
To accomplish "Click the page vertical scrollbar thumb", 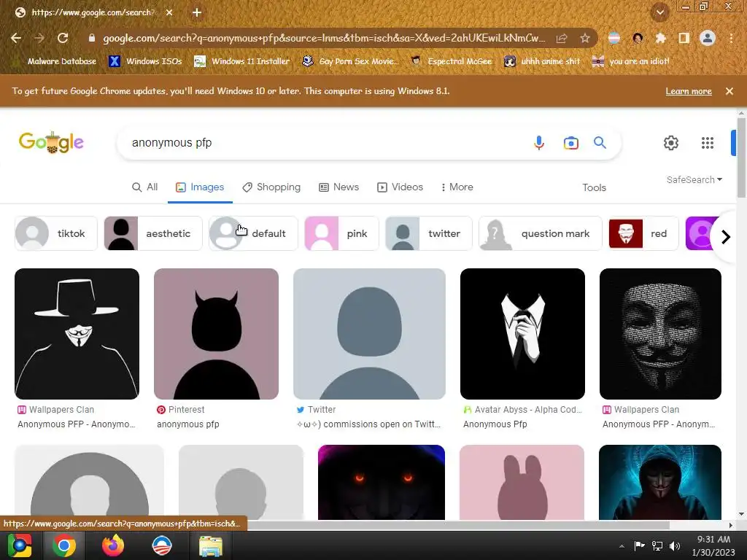I will click(741, 157).
